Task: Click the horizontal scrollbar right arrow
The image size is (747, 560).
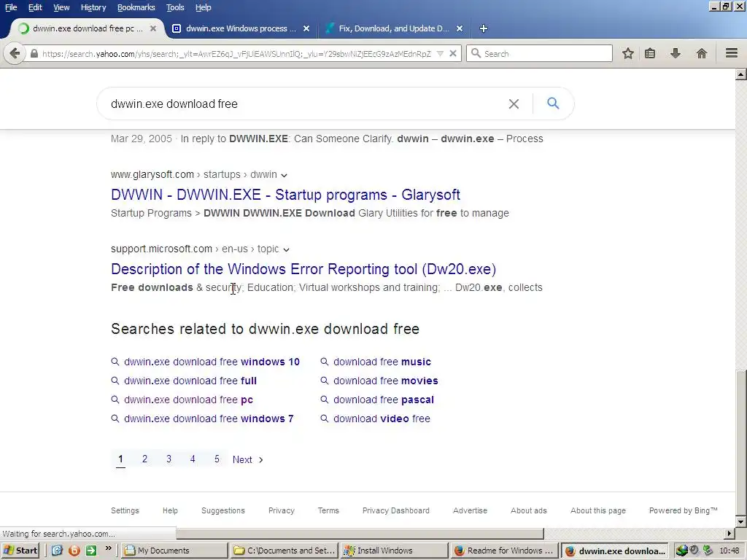Action: [x=729, y=533]
